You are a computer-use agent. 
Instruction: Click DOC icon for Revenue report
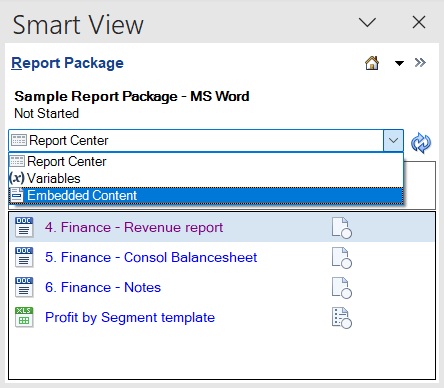24,227
